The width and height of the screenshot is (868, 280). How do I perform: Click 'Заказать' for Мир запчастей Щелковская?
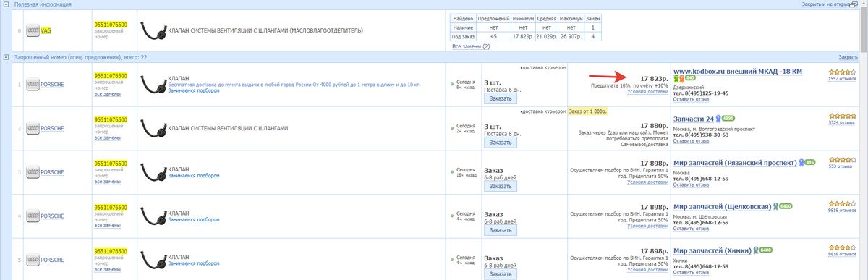click(501, 230)
